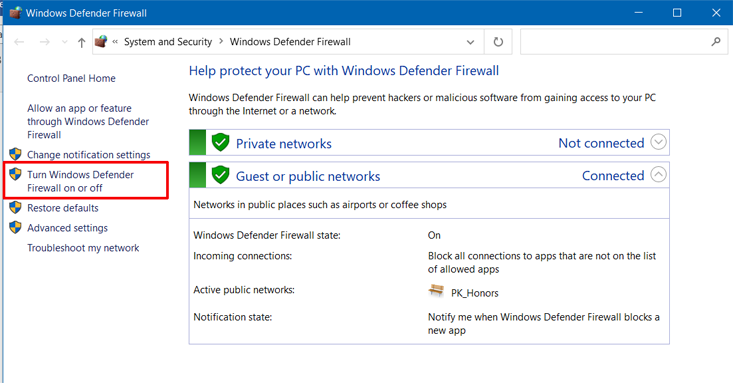Click the 'Active public networks:' label
733x383 pixels.
(244, 290)
